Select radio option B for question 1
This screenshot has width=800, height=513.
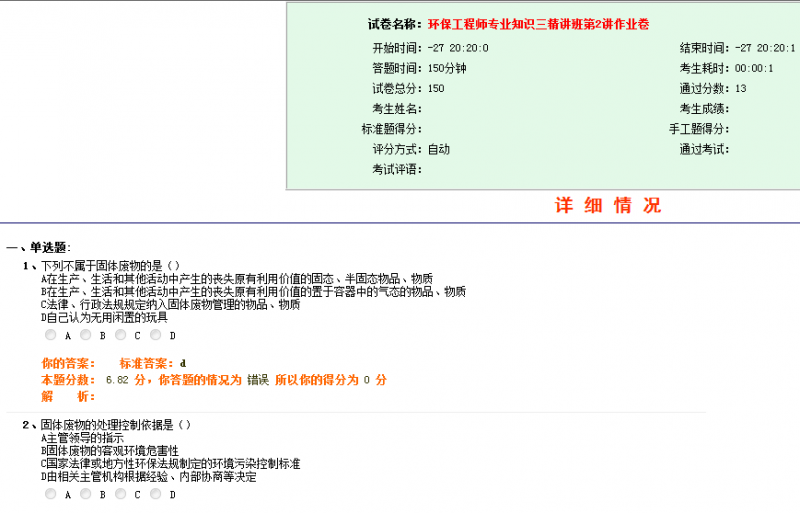85,335
